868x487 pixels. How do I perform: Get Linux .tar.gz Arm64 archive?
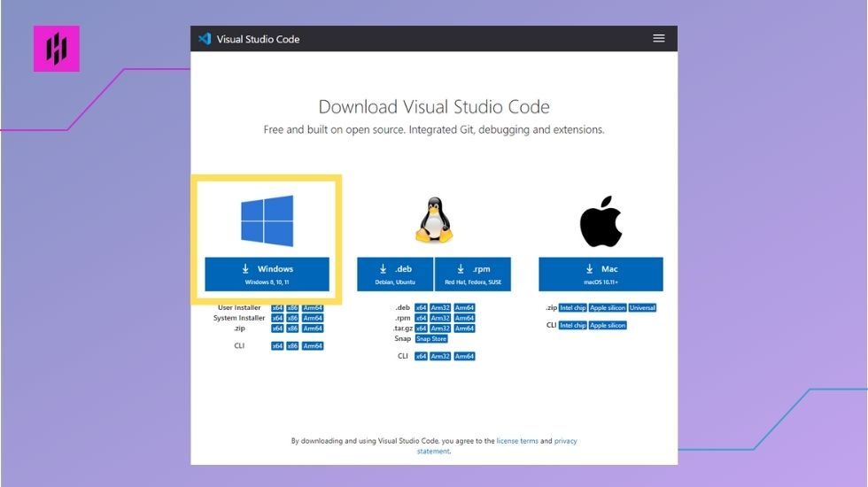(464, 329)
